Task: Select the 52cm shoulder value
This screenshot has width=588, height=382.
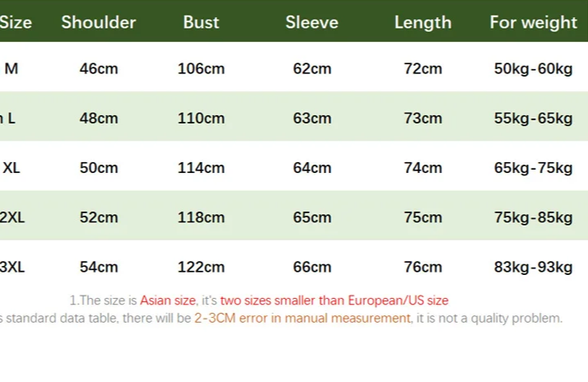Action: pyautogui.click(x=99, y=217)
